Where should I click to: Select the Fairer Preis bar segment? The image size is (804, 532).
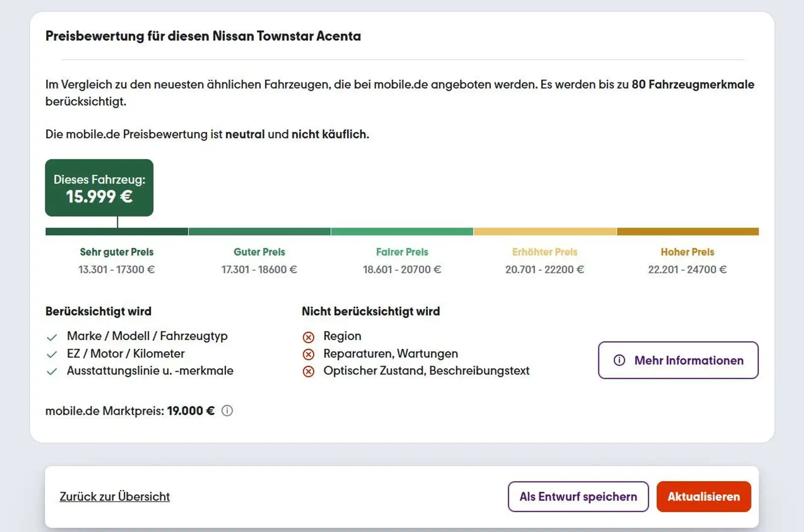pyautogui.click(x=402, y=232)
